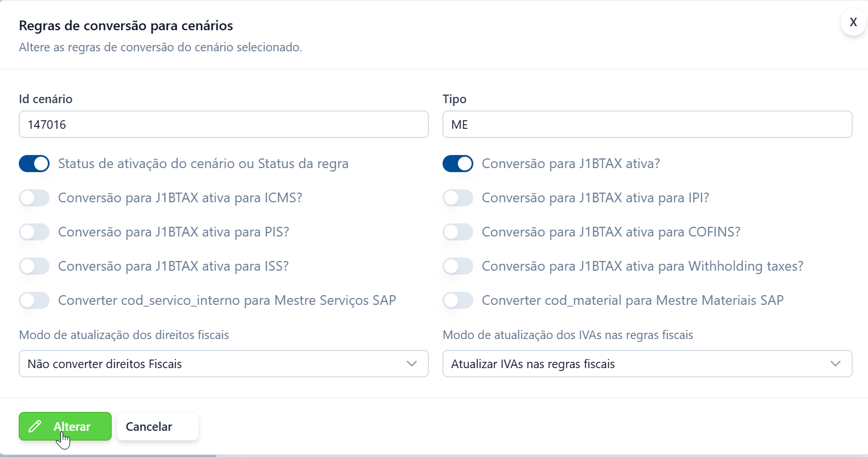Enable J1BTAX conversion for ICMS
Image resolution: width=868 pixels, height=457 pixels.
(34, 198)
